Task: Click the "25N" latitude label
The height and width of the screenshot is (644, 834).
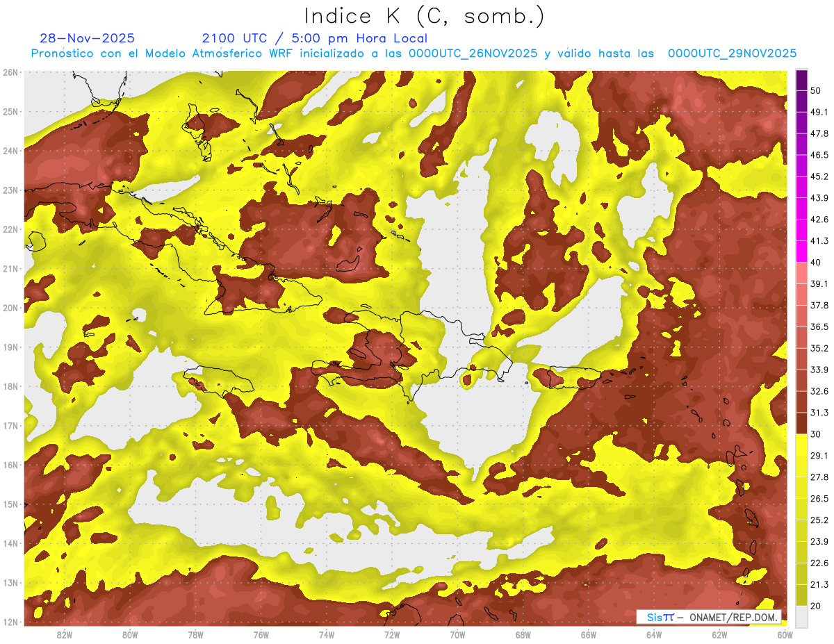Action: click(x=11, y=111)
